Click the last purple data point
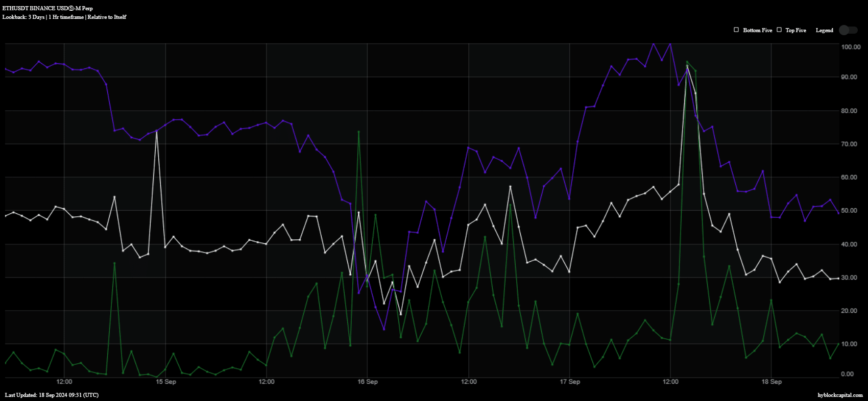The height and width of the screenshot is (401, 868). (x=838, y=213)
